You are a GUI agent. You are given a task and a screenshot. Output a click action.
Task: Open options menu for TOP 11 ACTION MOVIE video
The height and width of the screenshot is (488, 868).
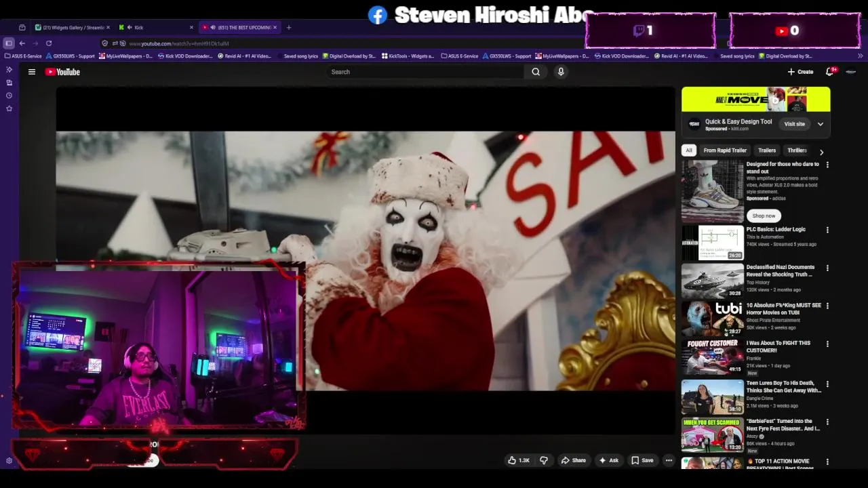click(x=827, y=462)
